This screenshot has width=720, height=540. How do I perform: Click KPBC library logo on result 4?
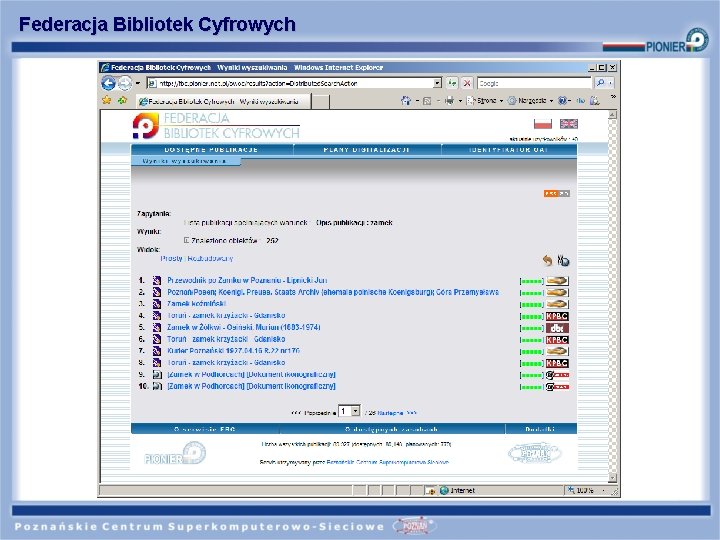557,316
